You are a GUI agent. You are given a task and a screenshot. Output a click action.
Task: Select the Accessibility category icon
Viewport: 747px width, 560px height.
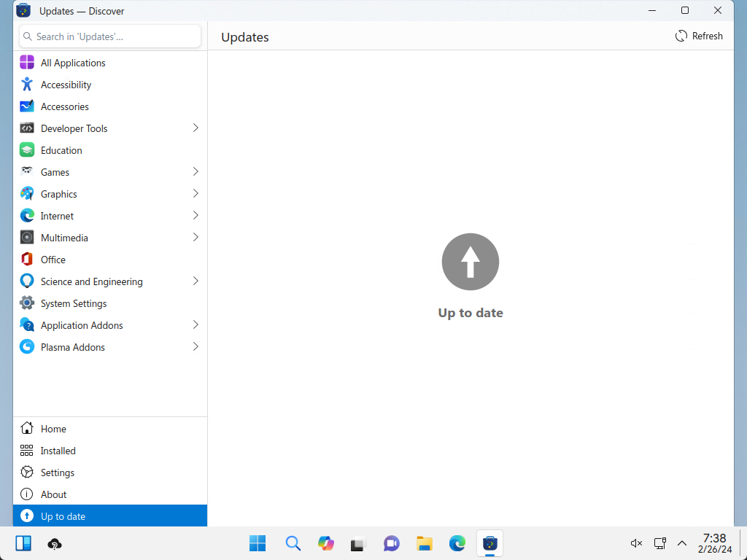pos(27,85)
